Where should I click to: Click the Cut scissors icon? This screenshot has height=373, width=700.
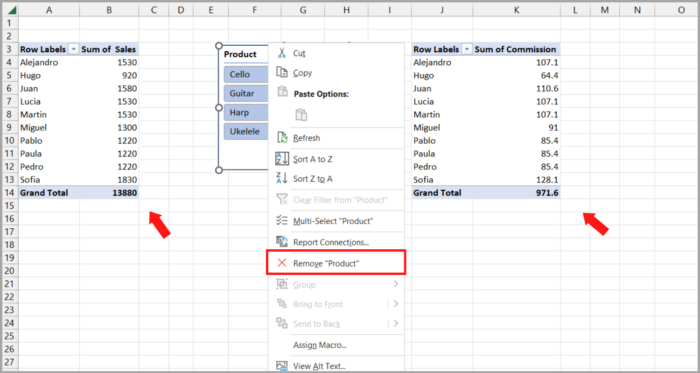(x=282, y=53)
